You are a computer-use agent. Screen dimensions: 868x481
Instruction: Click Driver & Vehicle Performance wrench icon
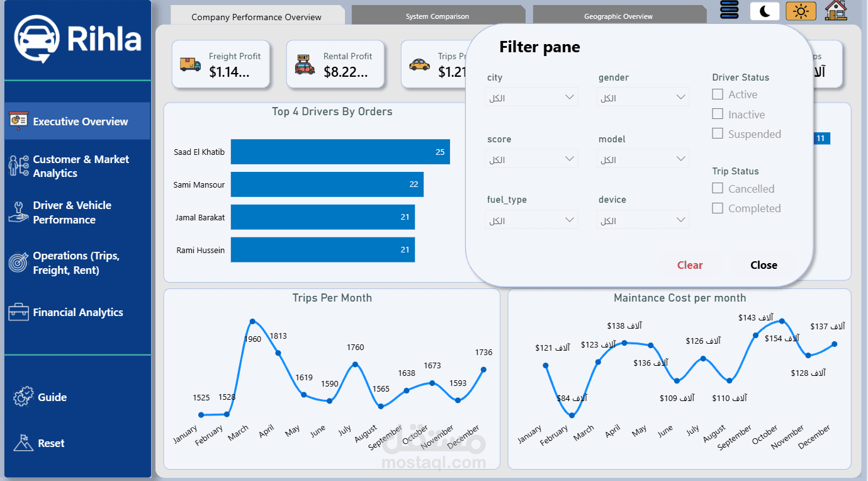click(x=18, y=212)
